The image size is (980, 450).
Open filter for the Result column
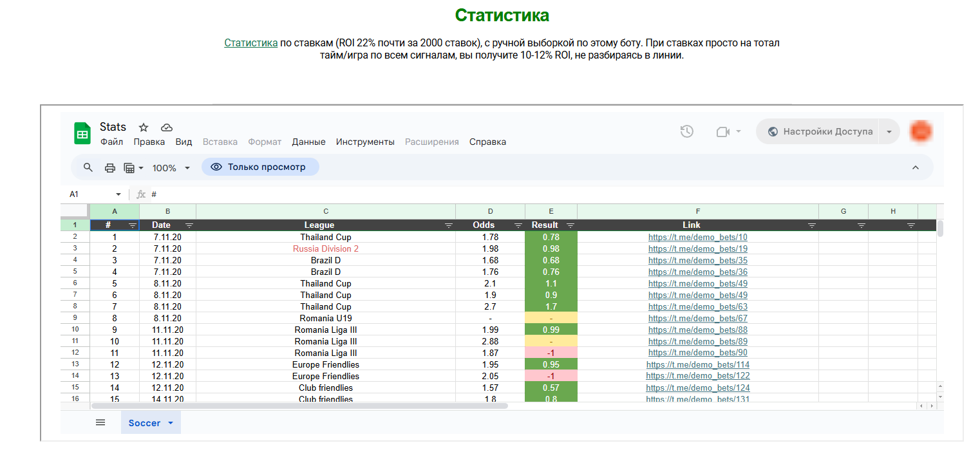point(570,225)
